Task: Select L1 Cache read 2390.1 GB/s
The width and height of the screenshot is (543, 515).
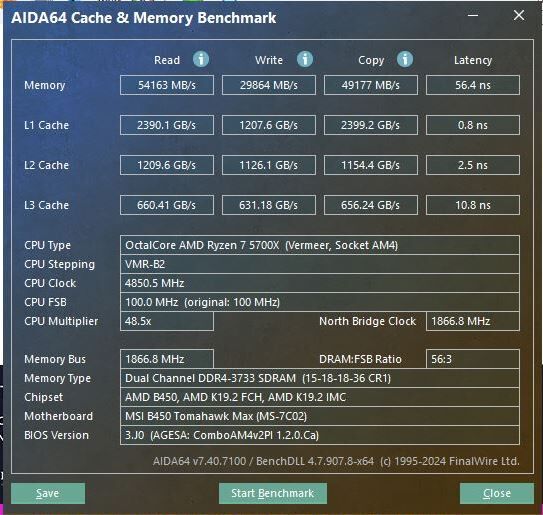Action: pyautogui.click(x=167, y=125)
